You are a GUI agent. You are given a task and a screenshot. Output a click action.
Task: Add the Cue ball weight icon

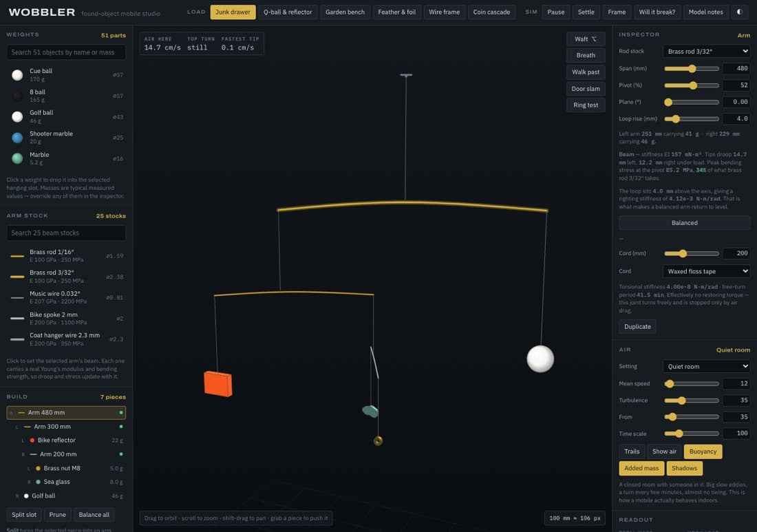point(17,75)
